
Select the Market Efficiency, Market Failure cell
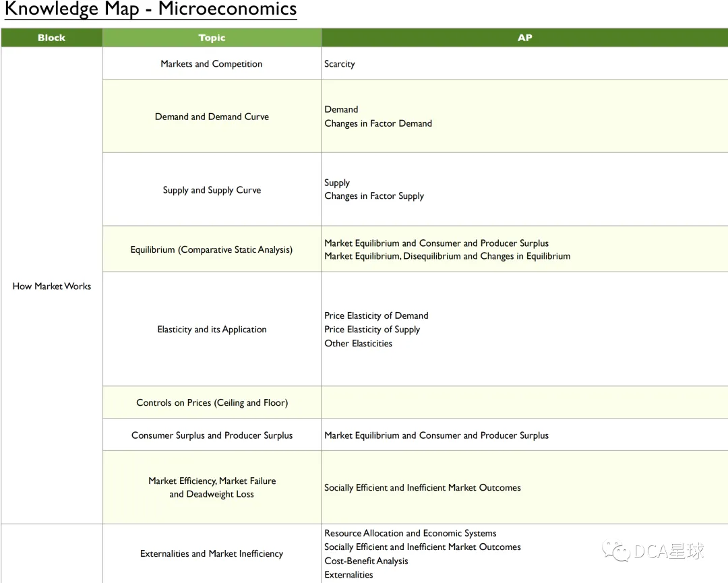pyautogui.click(x=212, y=487)
